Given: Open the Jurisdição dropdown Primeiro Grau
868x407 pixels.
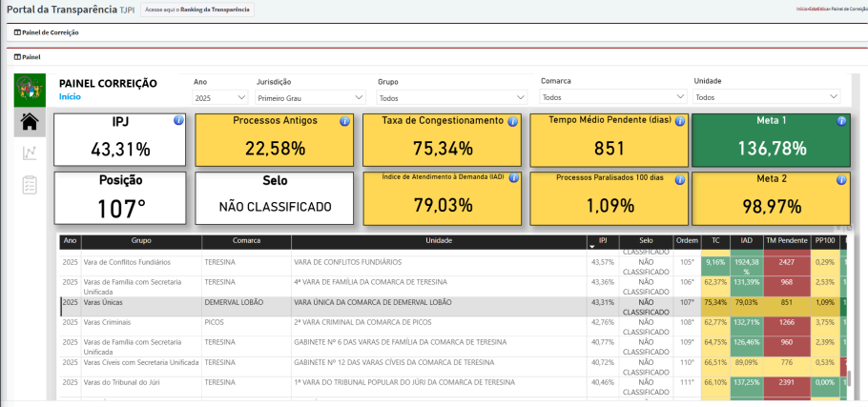Looking at the screenshot, I should (x=311, y=98).
